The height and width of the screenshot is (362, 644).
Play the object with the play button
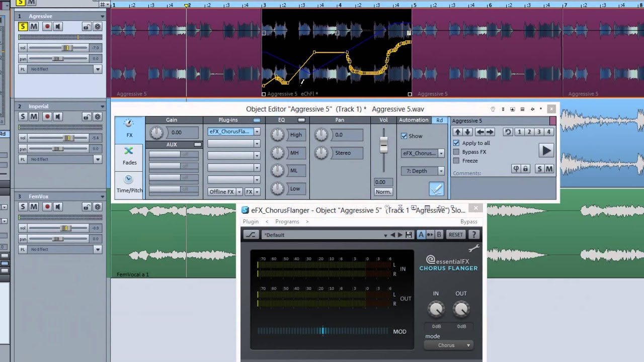tap(546, 150)
